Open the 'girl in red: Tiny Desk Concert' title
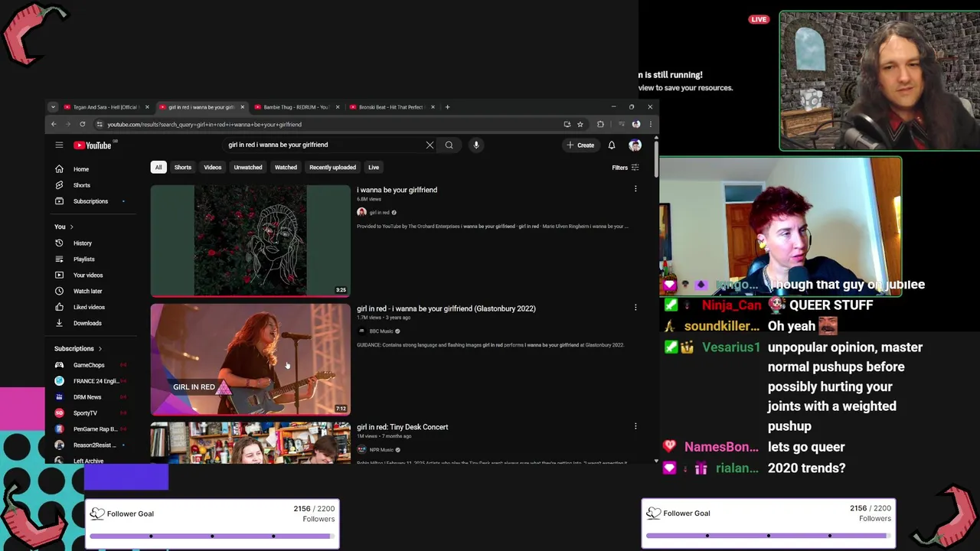This screenshot has height=551, width=980. pos(403,427)
